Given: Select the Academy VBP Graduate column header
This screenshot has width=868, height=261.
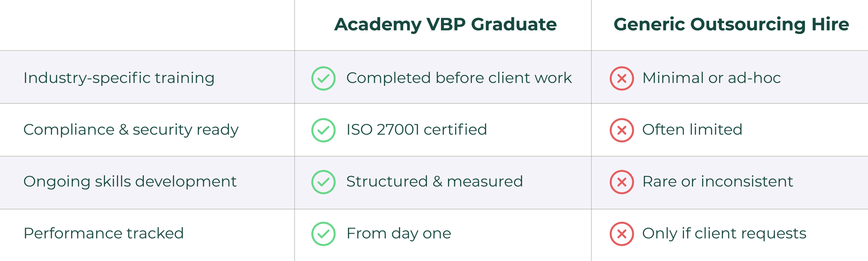Looking at the screenshot, I should 445,24.
